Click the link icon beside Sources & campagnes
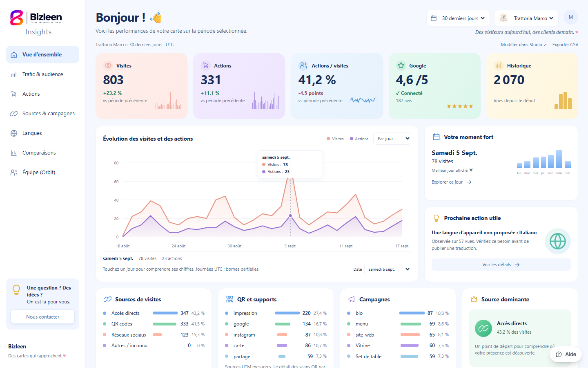Viewport: 588px width, 368px height. (14, 114)
